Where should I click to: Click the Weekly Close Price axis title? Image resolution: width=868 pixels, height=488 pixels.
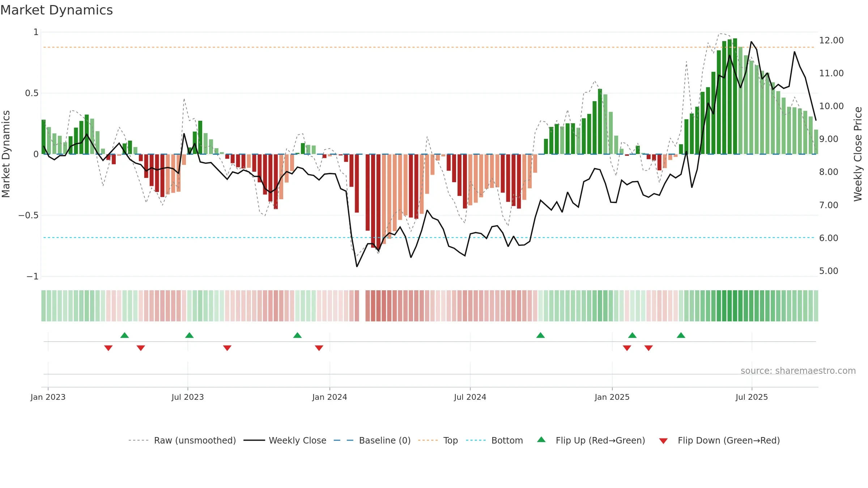[x=858, y=154]
